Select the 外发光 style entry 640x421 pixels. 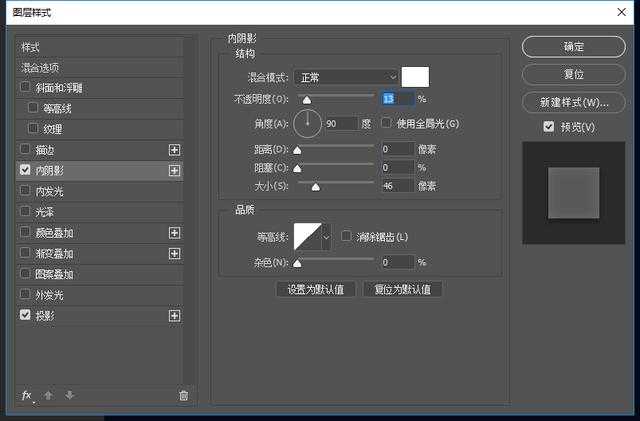click(x=49, y=295)
